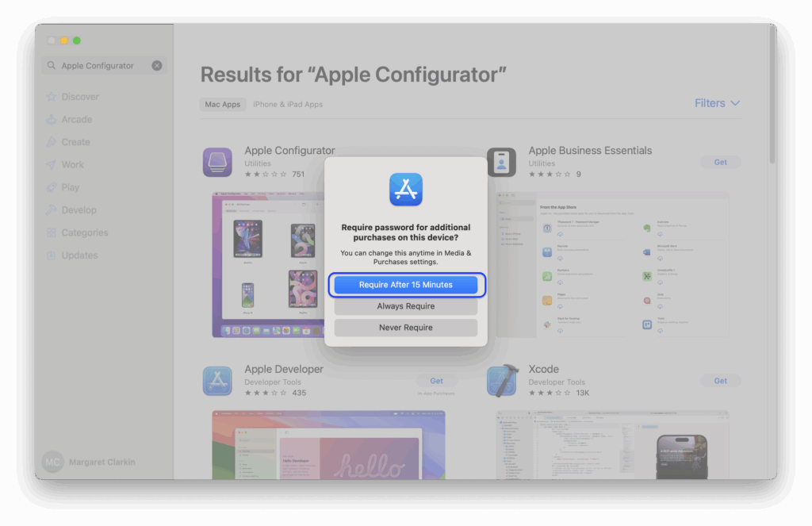Screen dimensions: 812x526
Task: Click Apple Configurator's 751 ratings stars
Action: (x=265, y=174)
